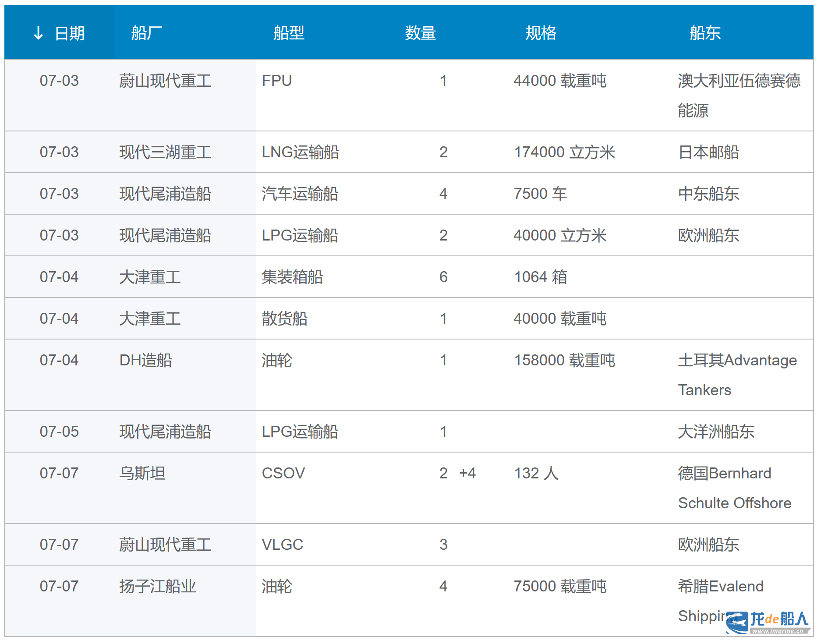Select the 乌斯坦 shipyard cell
This screenshot has height=644, width=821.
point(142,474)
